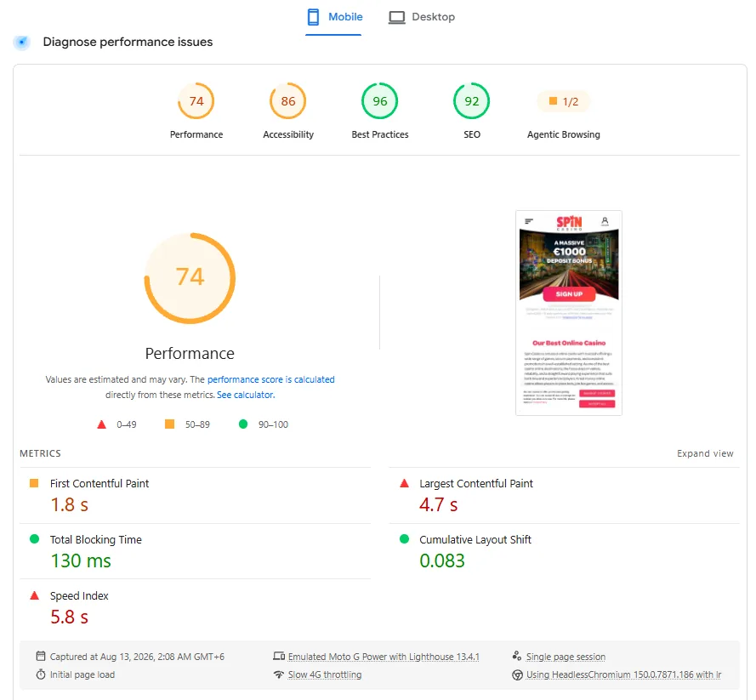Click the 4.7 s value
This screenshot has height=700, width=756.
[x=439, y=504]
